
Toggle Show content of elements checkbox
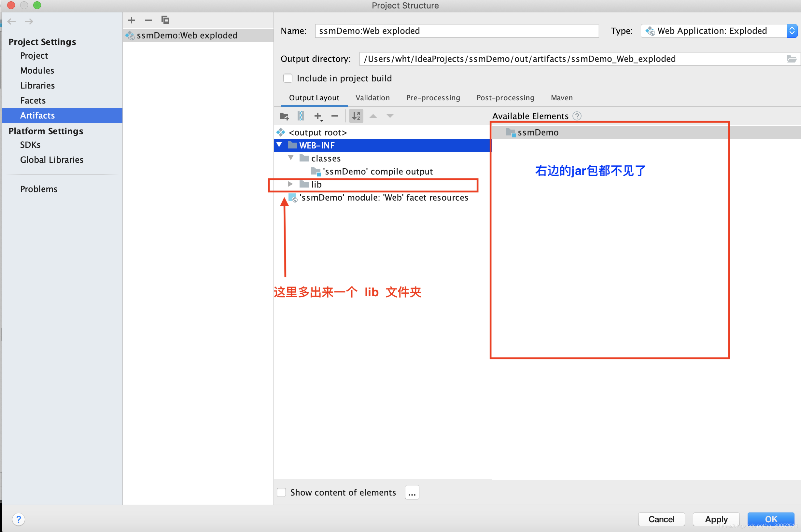(x=282, y=492)
